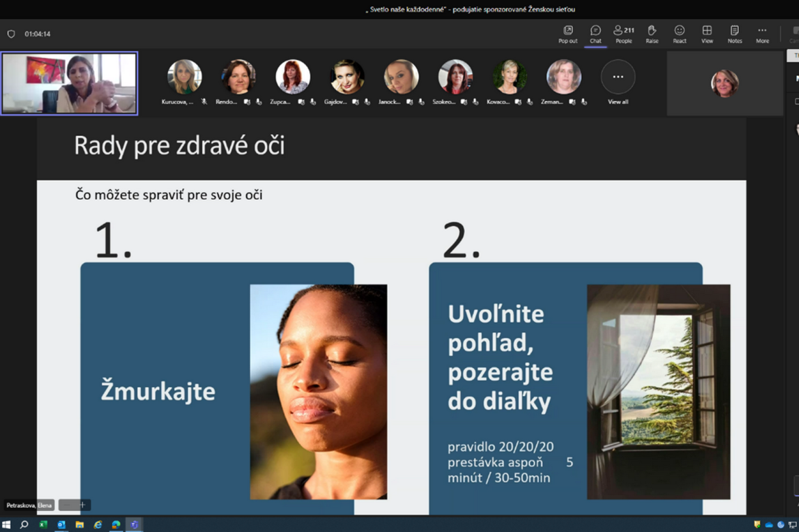
Task: Click Szokeo's microphone status icon
Action: click(x=475, y=102)
